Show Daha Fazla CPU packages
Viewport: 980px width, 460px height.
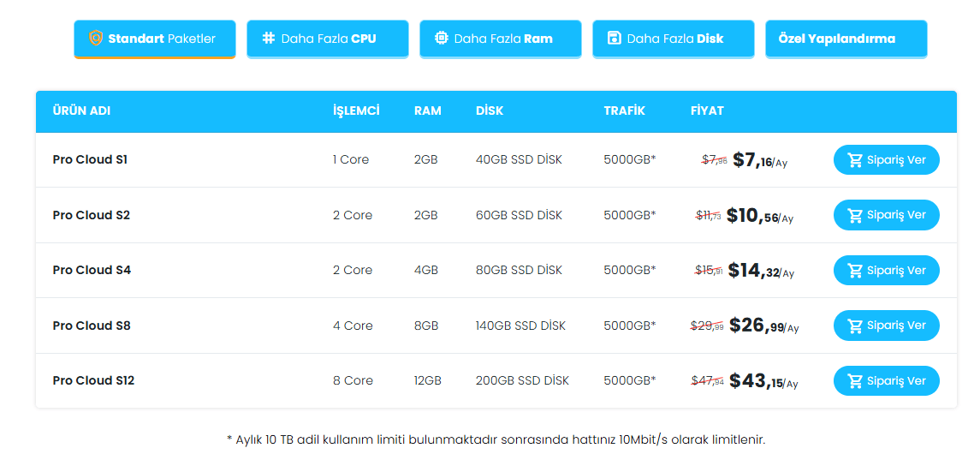click(x=329, y=39)
